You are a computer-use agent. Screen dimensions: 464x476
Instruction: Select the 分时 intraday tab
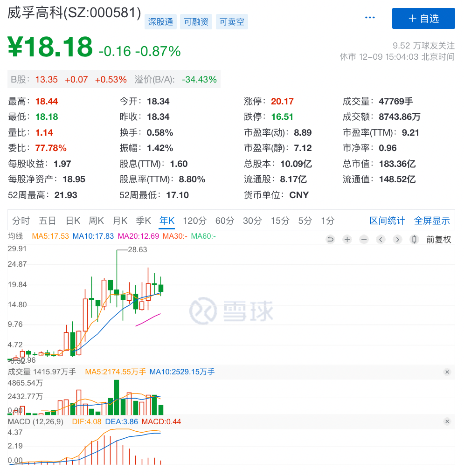(x=21, y=221)
